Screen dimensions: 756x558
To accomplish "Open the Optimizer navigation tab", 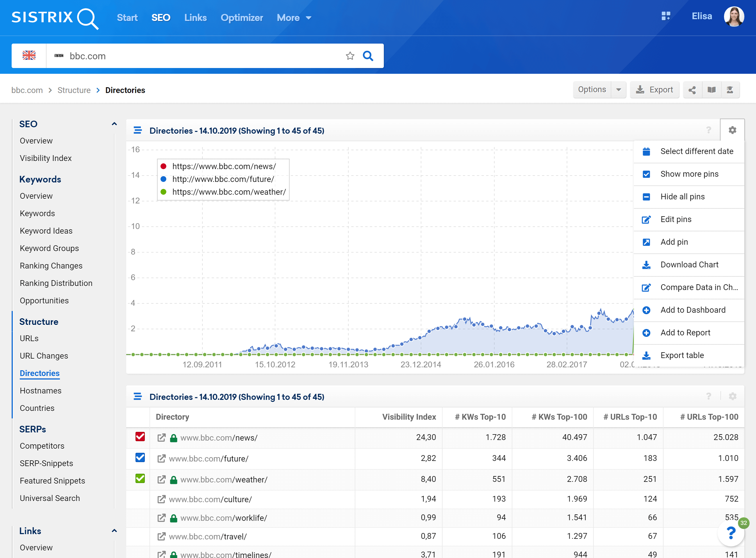I will pyautogui.click(x=242, y=17).
